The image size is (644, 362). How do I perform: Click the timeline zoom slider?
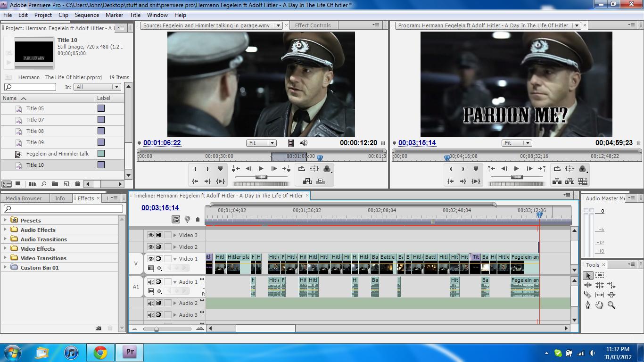tap(157, 329)
